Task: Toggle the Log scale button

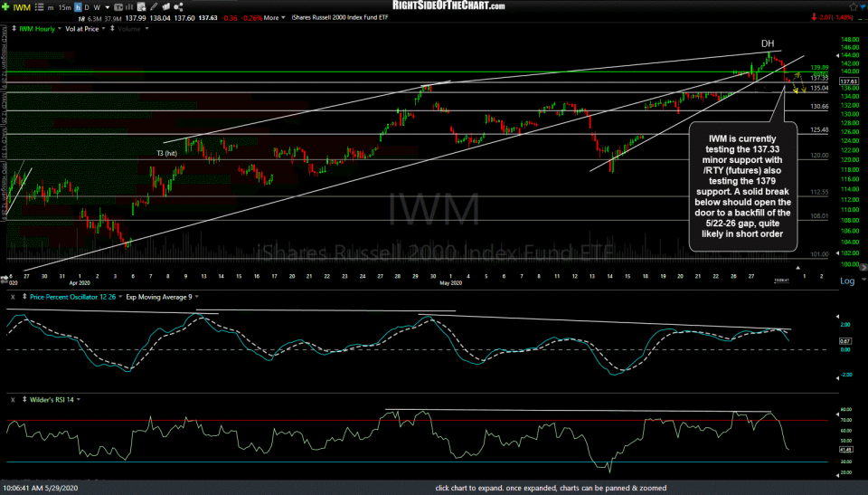Action: pos(847,281)
